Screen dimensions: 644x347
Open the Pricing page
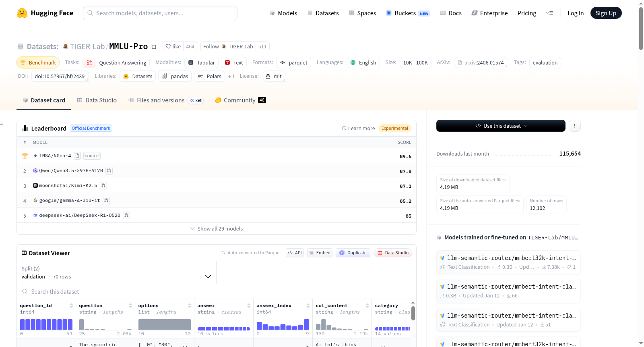(527, 13)
